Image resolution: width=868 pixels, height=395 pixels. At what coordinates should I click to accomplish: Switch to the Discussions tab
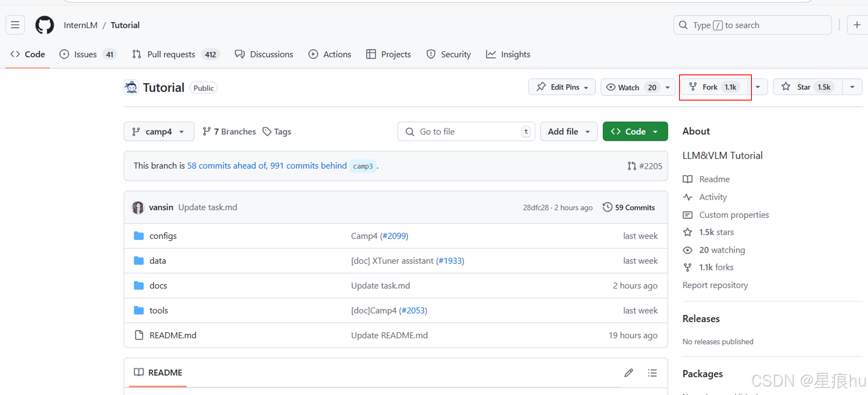264,54
